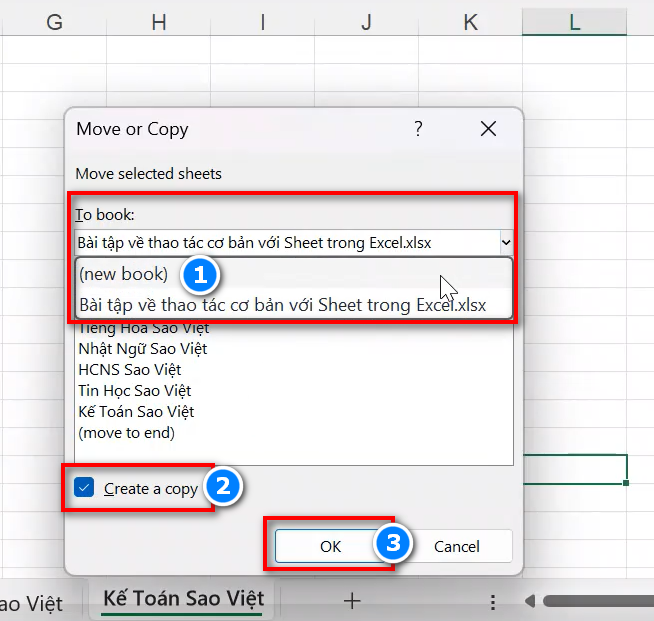Pick Kế Toán Sao Việt list entry
The width and height of the screenshot is (654, 621).
pyautogui.click(x=136, y=412)
